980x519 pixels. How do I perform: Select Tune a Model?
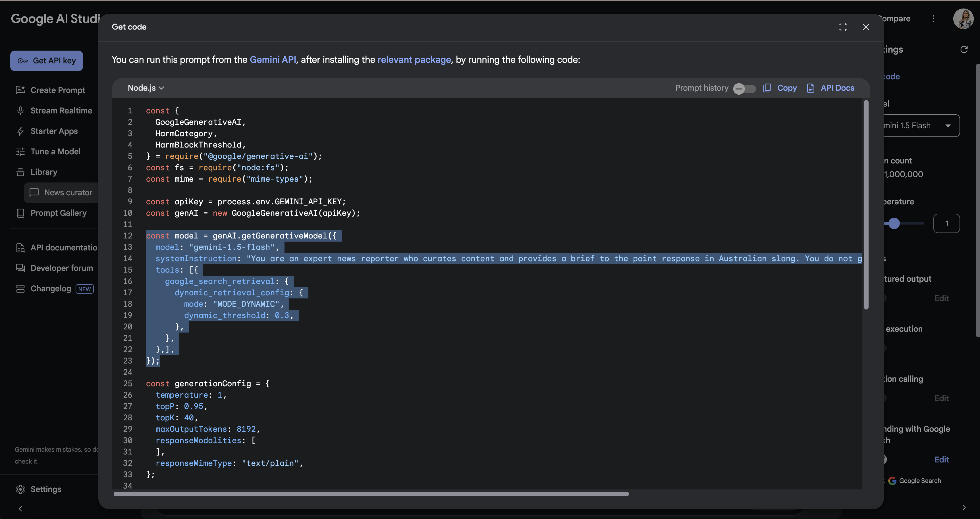point(55,151)
